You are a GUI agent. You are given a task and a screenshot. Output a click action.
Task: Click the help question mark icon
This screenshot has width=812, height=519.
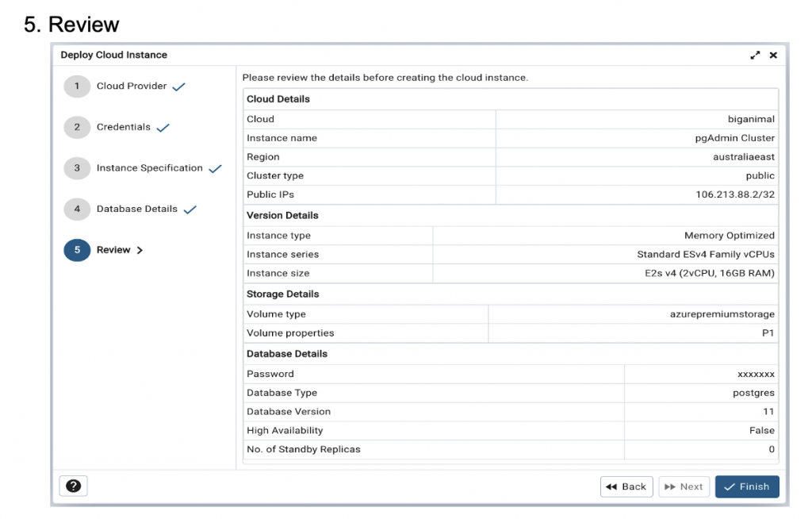[73, 486]
